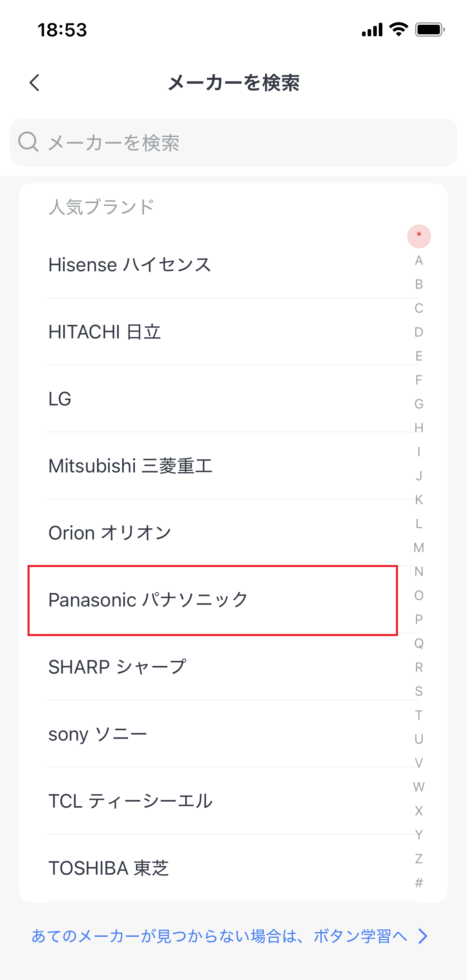The height and width of the screenshot is (980, 467).
Task: Tap the Wi-Fi status icon
Action: (398, 30)
